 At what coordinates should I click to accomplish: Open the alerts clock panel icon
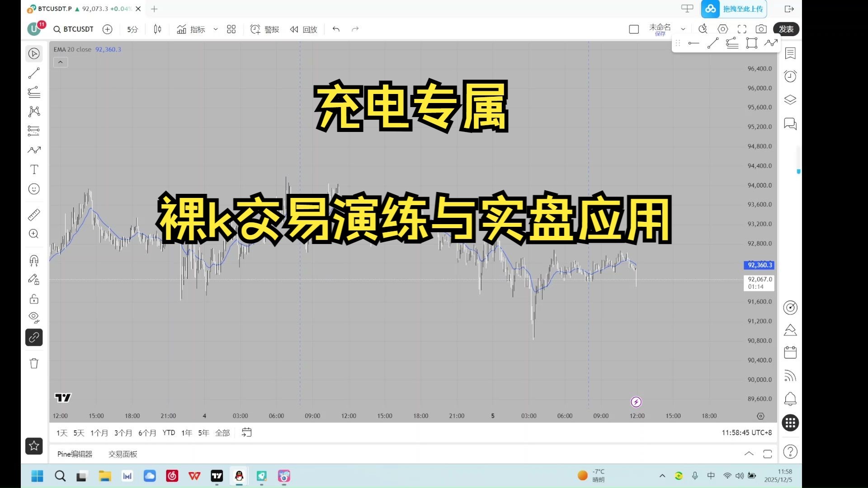pyautogui.click(x=790, y=76)
